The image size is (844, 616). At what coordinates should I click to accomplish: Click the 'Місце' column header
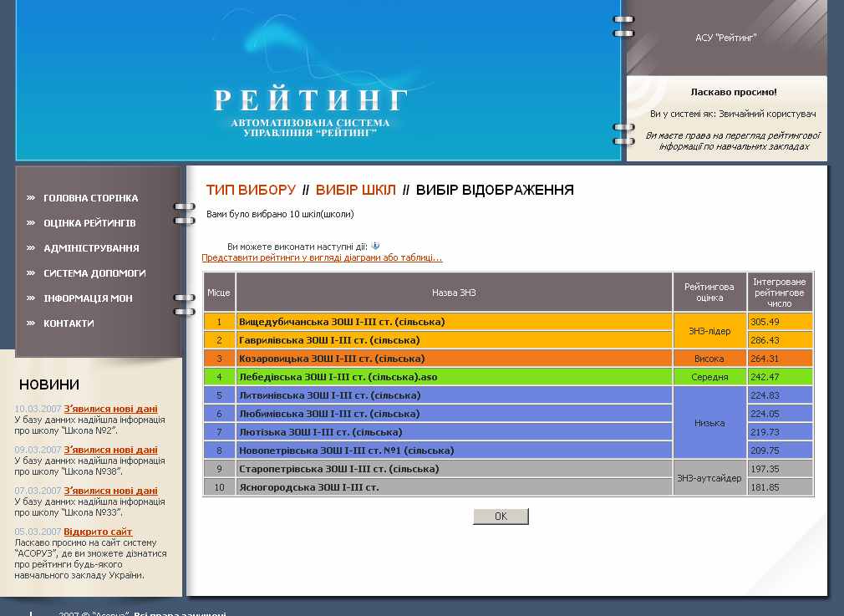tap(219, 293)
